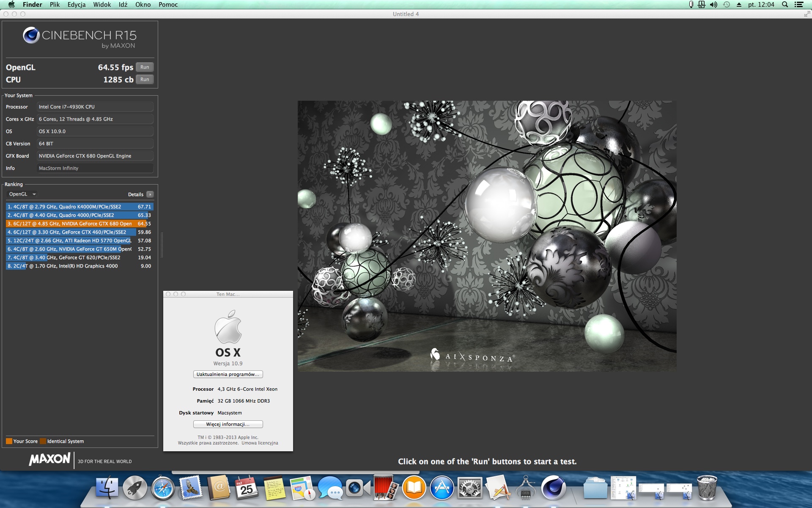
Task: Open Safari compass icon in dock
Action: (x=163, y=488)
